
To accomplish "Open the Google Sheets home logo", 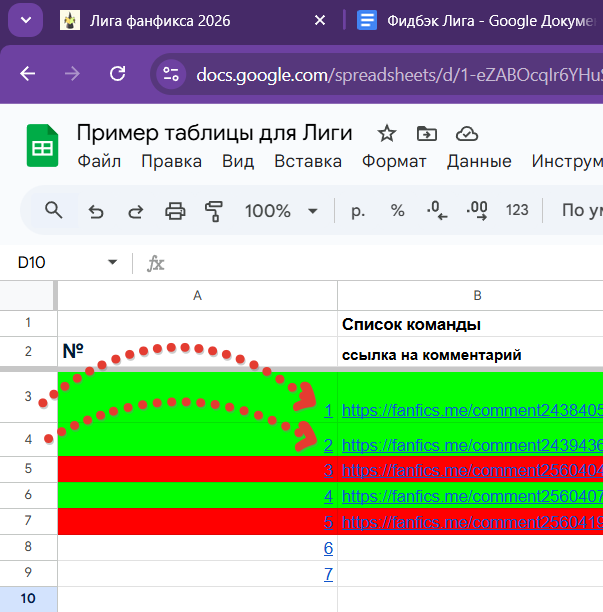I will click(x=43, y=147).
